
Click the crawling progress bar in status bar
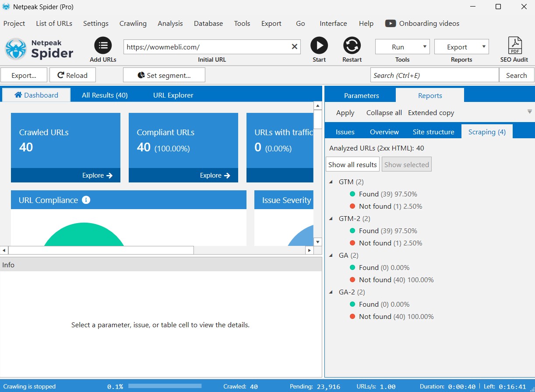(165, 386)
